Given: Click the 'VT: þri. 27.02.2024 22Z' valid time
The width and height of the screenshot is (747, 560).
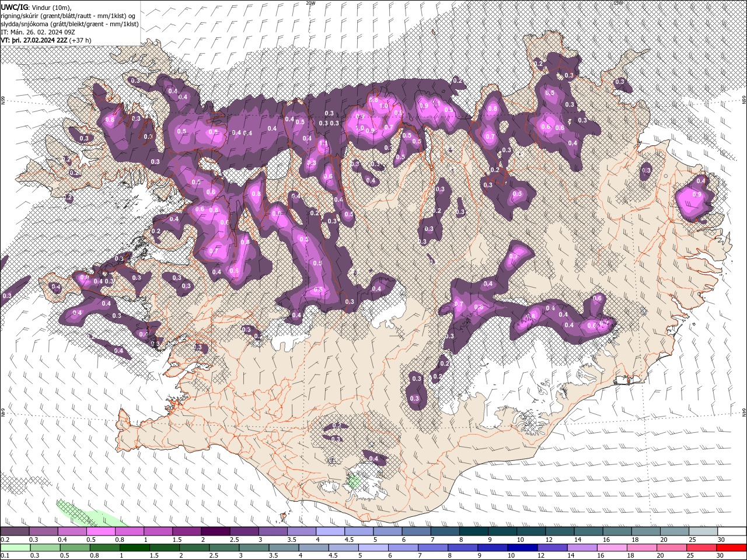Looking at the screenshot, I should click(x=34, y=40).
